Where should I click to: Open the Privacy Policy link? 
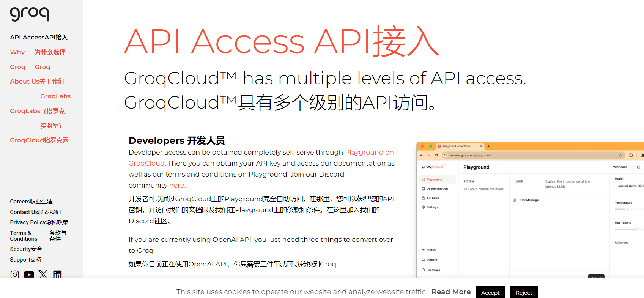click(x=39, y=222)
